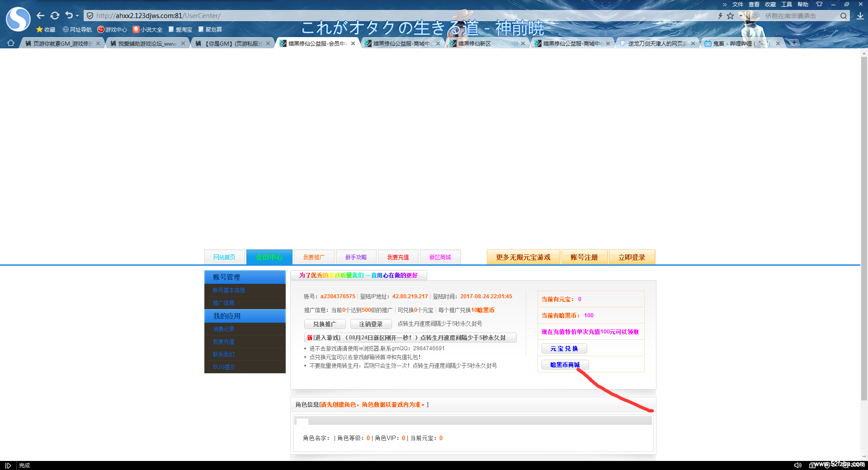Click the 收藏 favorites star bookmark
This screenshot has height=470, width=868.
[46, 29]
